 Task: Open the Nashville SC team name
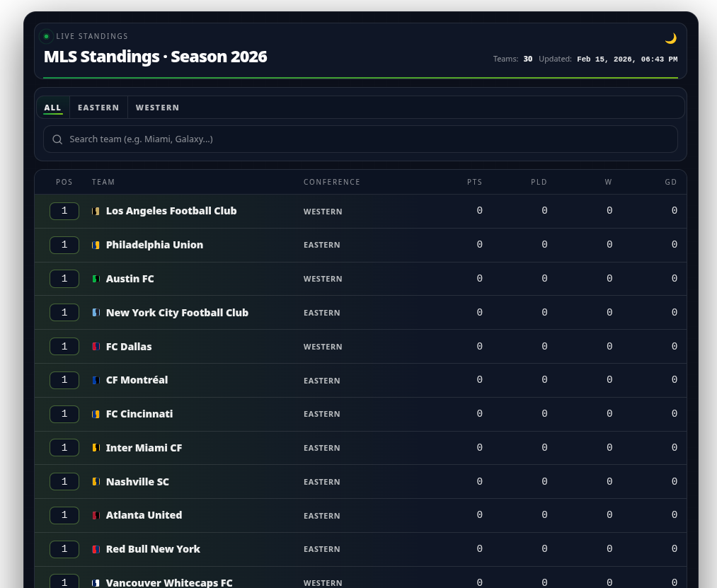coord(137,482)
